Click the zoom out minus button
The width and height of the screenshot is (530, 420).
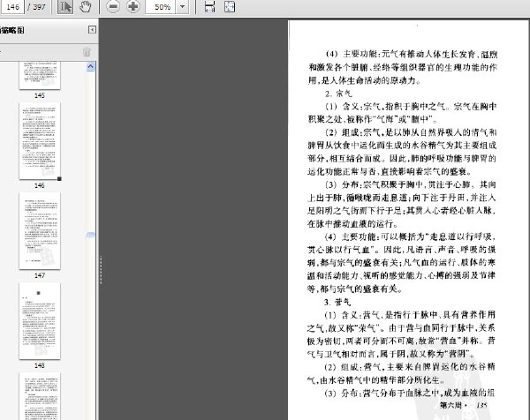113,7
